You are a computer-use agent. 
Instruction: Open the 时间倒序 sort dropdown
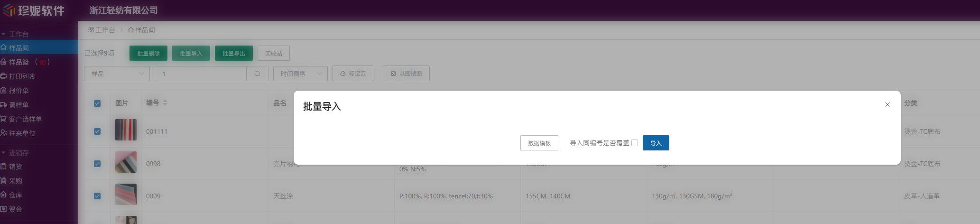[300, 74]
